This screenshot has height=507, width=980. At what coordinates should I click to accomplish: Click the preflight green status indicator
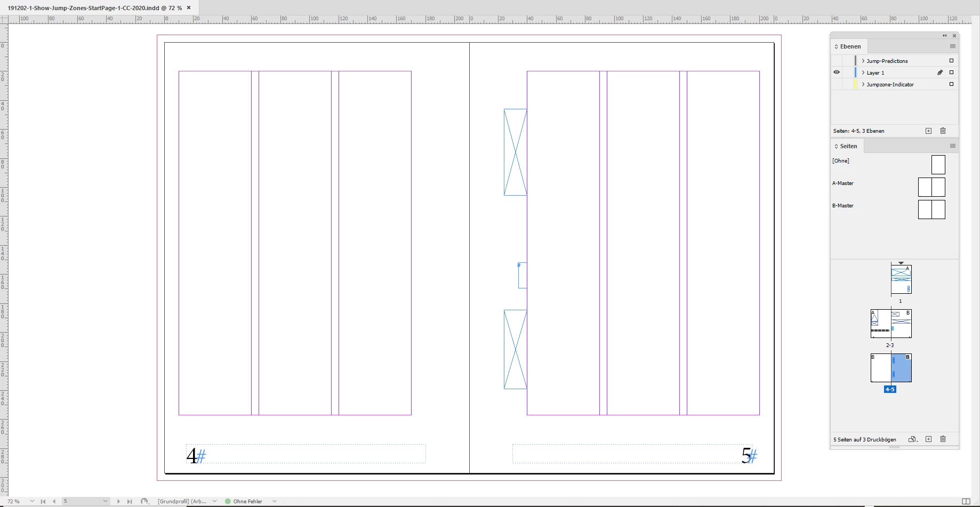pyautogui.click(x=228, y=501)
